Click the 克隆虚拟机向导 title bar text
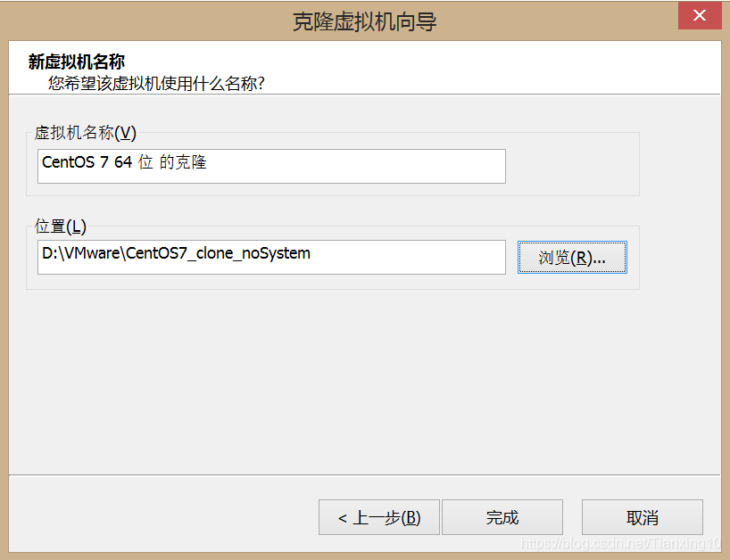730x560 pixels. coord(364,21)
